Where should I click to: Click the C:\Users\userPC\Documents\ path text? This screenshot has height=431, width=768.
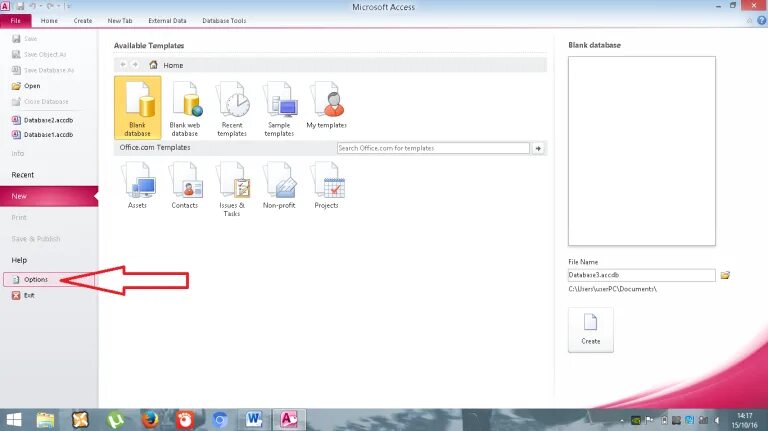pyautogui.click(x=612, y=289)
